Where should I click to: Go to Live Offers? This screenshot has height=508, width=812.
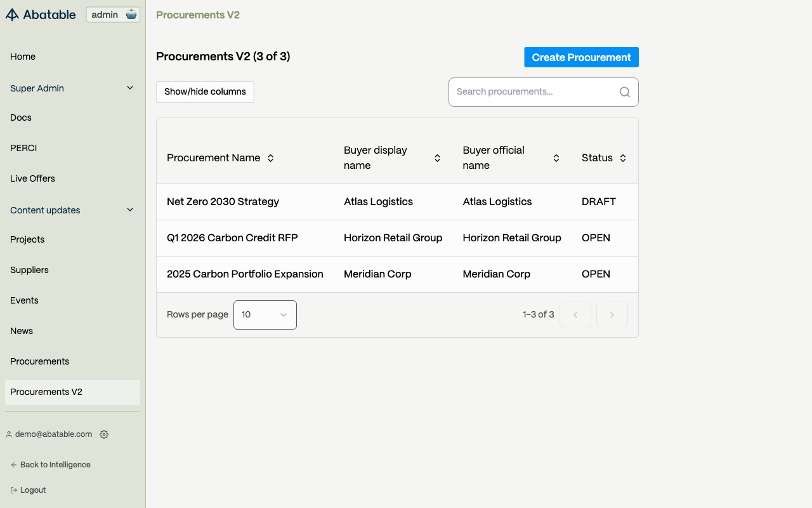click(72, 178)
